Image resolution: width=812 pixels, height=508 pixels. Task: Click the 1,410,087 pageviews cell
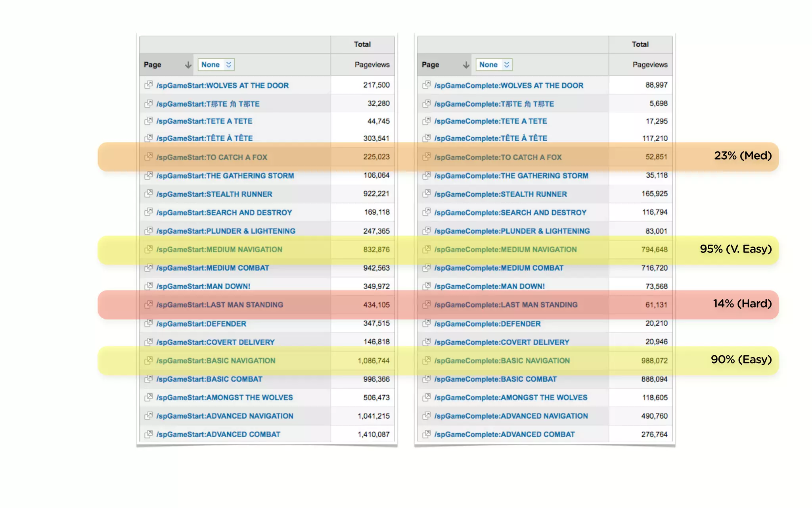tap(373, 435)
